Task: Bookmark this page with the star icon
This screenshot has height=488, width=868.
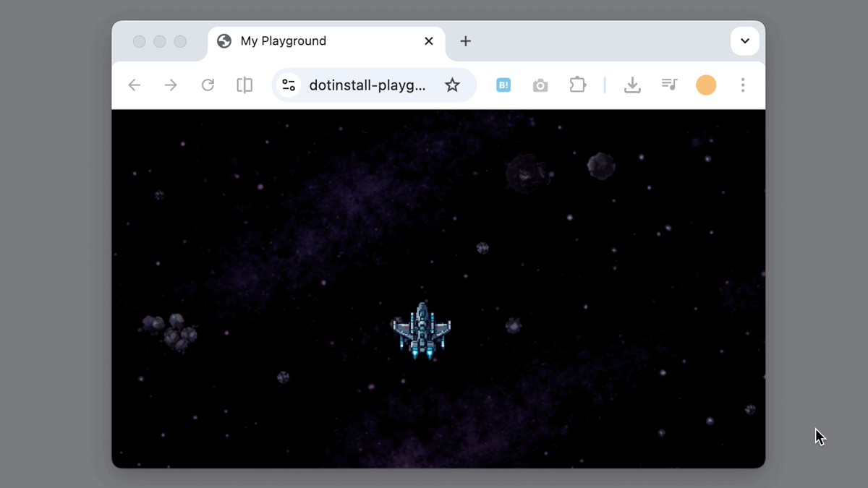Action: click(452, 85)
